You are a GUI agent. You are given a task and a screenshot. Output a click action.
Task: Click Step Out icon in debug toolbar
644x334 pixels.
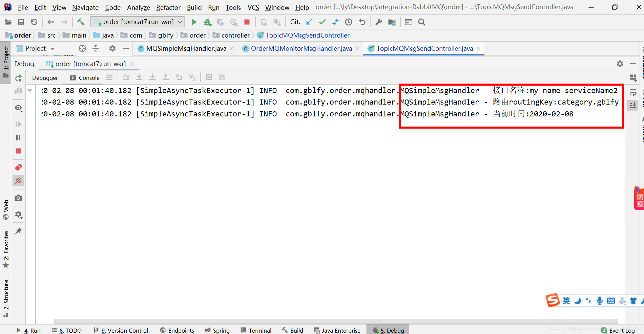tap(166, 77)
